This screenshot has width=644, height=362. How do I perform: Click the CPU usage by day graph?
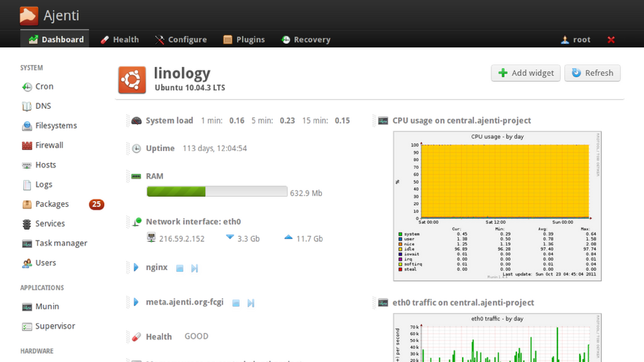click(x=497, y=206)
